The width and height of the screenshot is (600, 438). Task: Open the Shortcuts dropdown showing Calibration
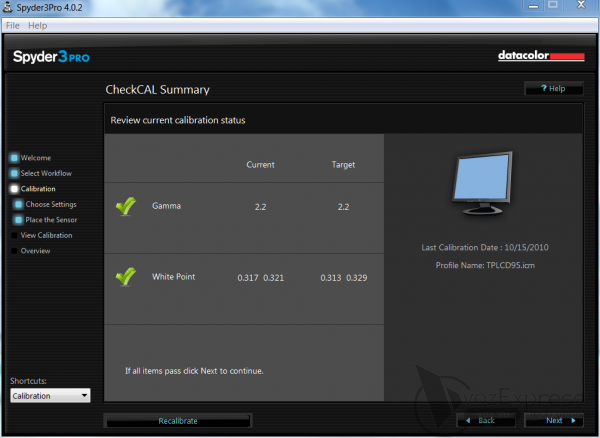[x=50, y=395]
